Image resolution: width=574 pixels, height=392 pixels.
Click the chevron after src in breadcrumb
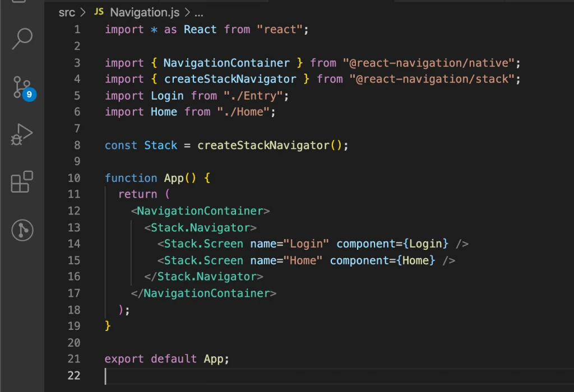[83, 12]
